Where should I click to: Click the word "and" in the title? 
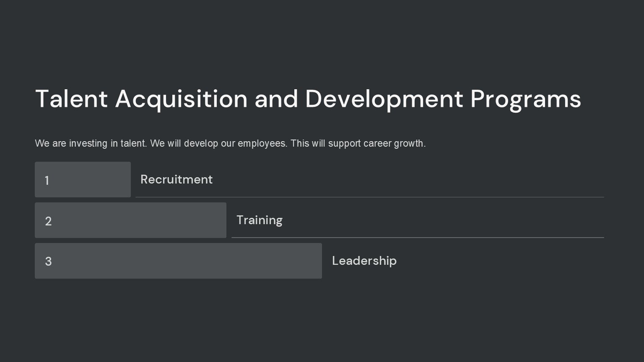point(276,99)
